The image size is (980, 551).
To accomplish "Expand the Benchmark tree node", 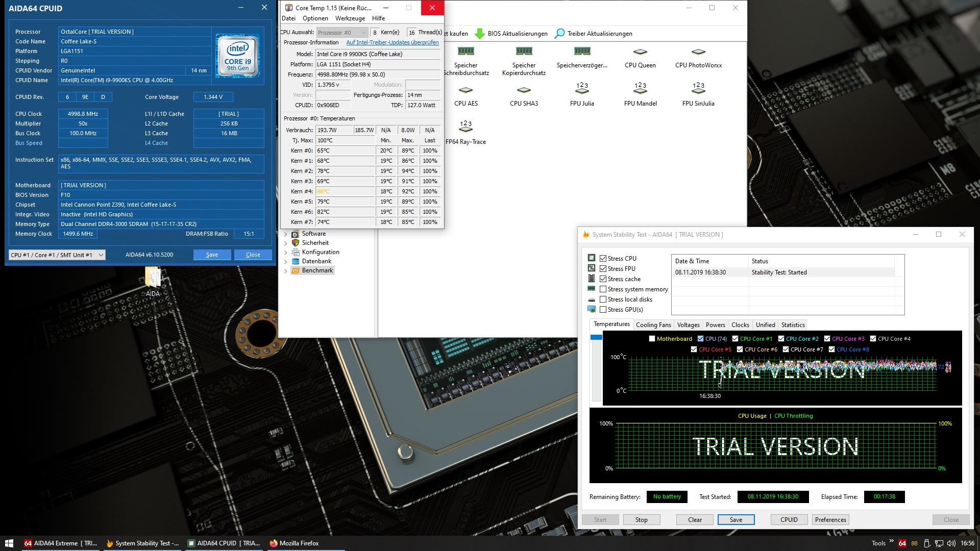I will coord(285,270).
